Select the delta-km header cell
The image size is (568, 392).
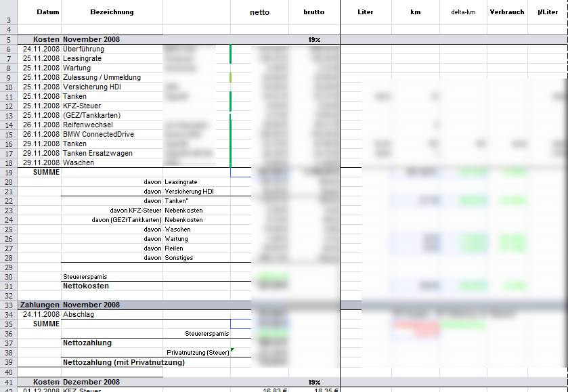point(463,12)
